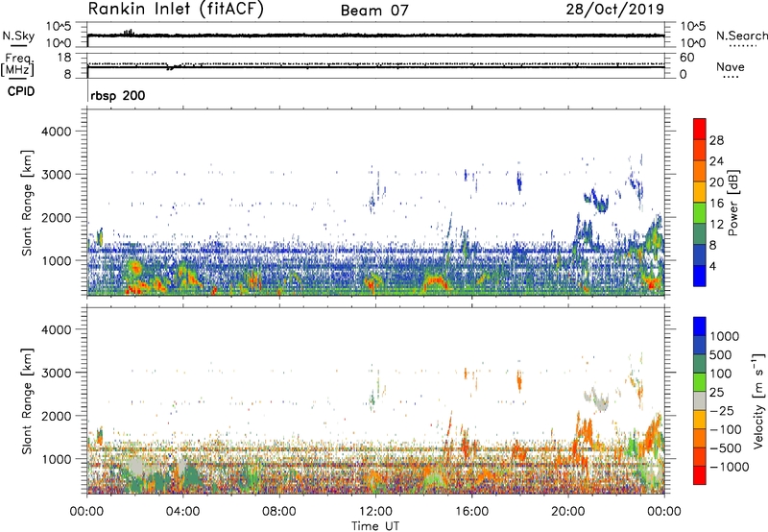Select the 'Beam 07' heading text
Image resolution: width=768 pixels, height=532 pixels.
click(374, 11)
